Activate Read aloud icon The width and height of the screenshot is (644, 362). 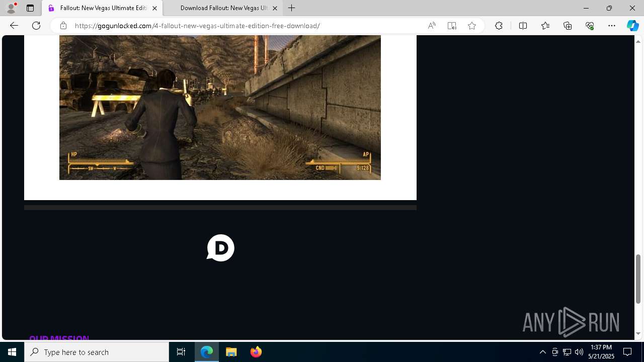[432, 26]
